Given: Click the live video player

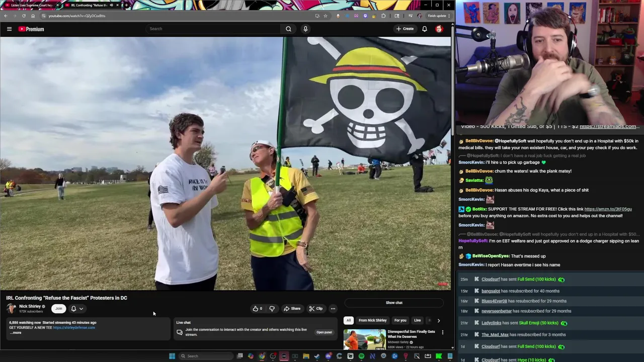Looking at the screenshot, I should [x=225, y=163].
